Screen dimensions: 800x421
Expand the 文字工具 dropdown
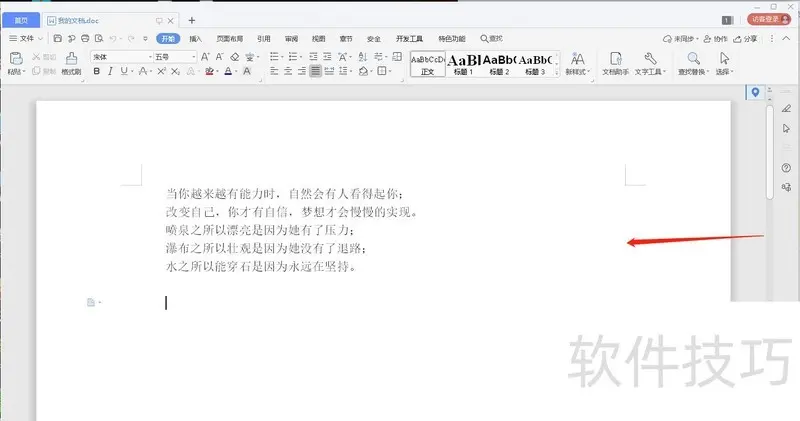(x=664, y=72)
